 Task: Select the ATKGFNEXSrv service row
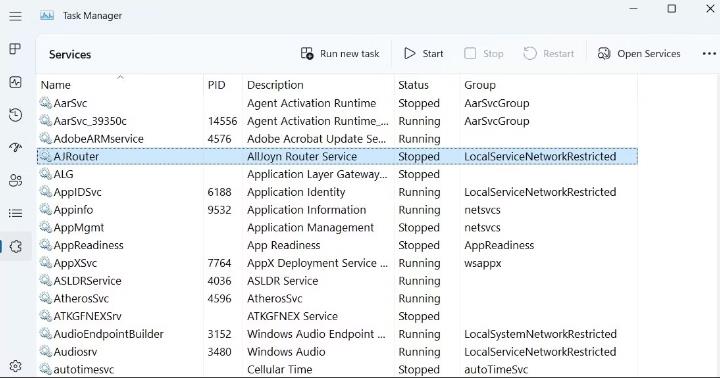337,316
